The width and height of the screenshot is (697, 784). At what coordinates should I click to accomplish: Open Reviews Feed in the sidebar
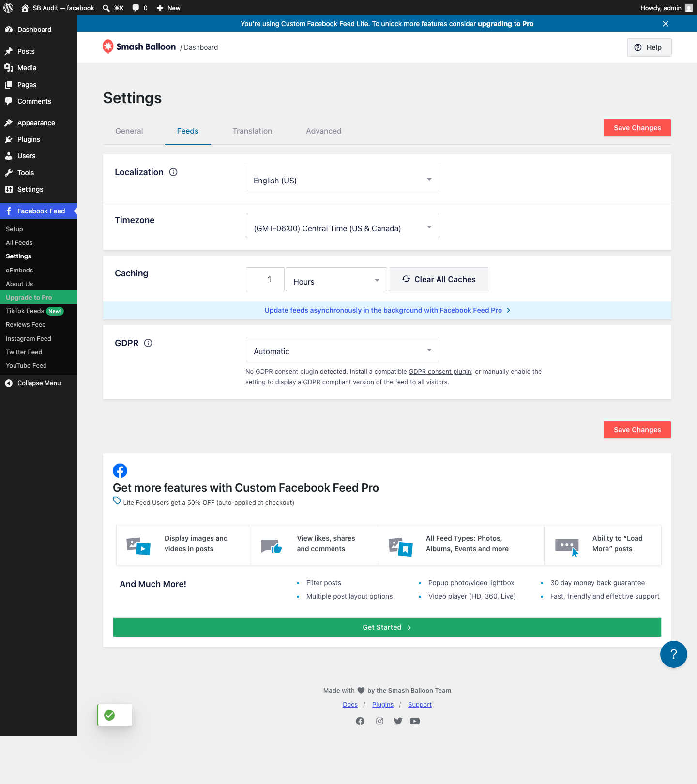(x=26, y=325)
